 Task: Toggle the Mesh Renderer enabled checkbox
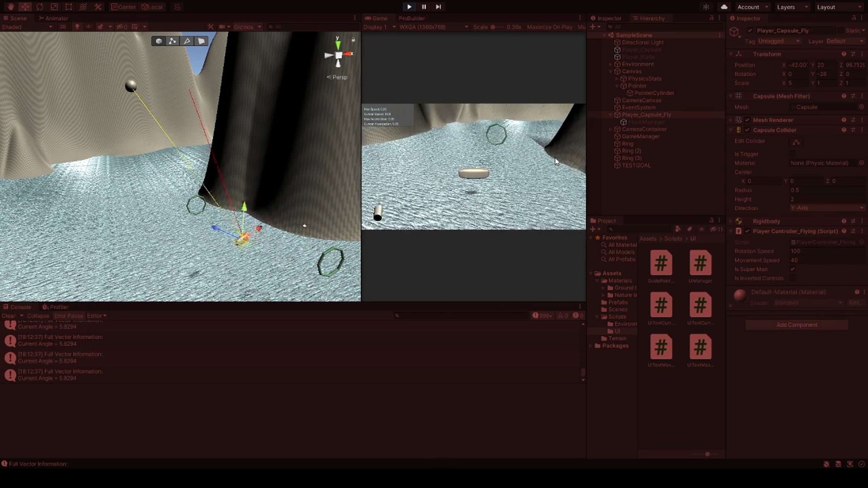pyautogui.click(x=747, y=120)
